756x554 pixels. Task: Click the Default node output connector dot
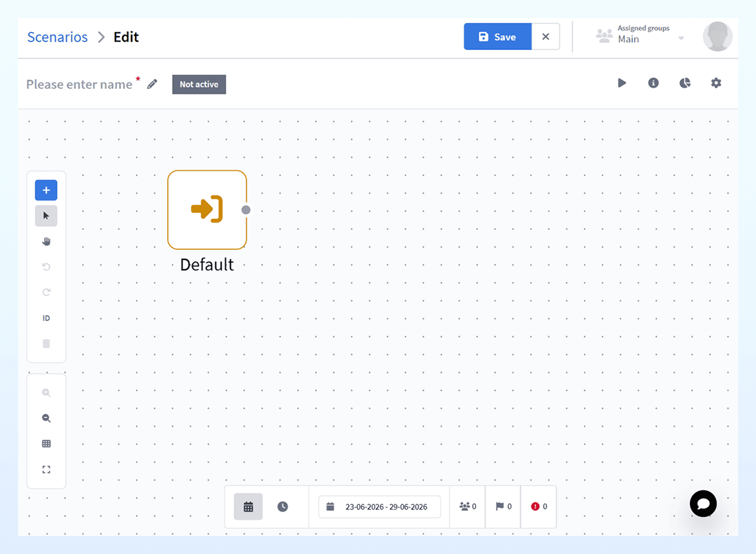tap(246, 210)
